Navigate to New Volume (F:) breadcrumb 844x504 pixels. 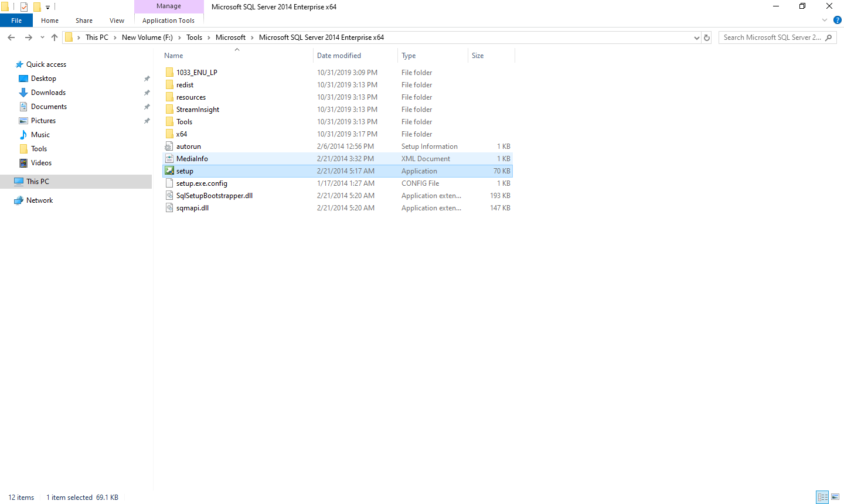point(147,38)
